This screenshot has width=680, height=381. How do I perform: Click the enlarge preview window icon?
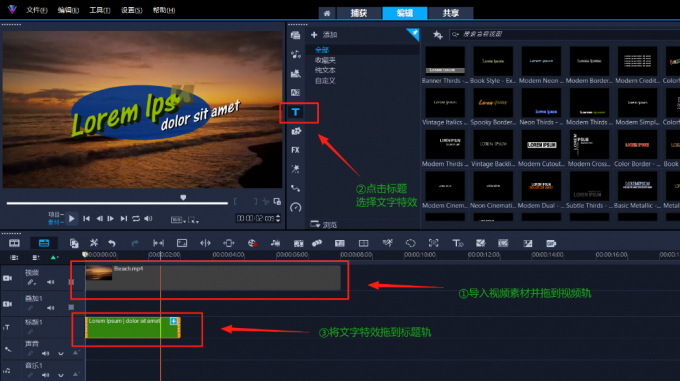pos(277,202)
